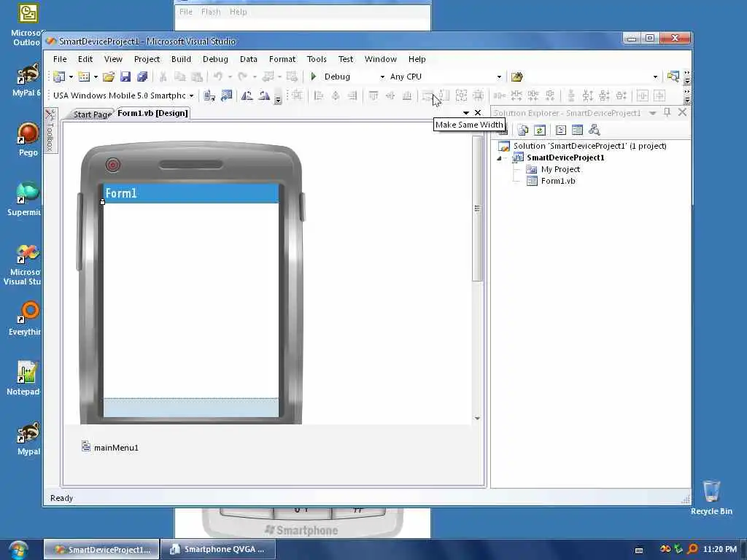
Task: Click the Size to Grid icon
Action: [x=478, y=96]
